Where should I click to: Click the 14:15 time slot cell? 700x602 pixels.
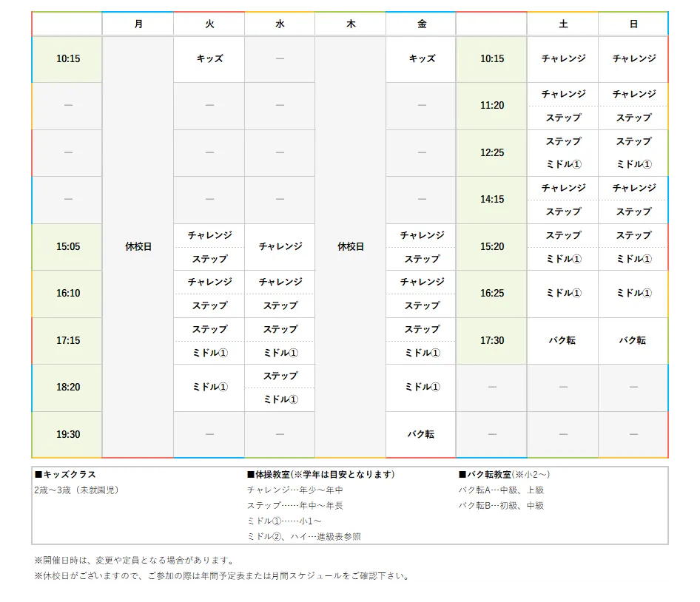click(491, 199)
